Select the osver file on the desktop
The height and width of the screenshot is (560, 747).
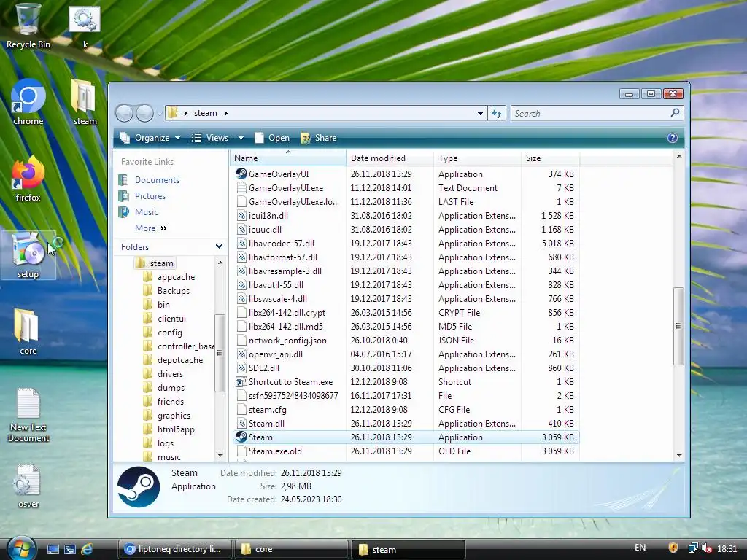[28, 486]
